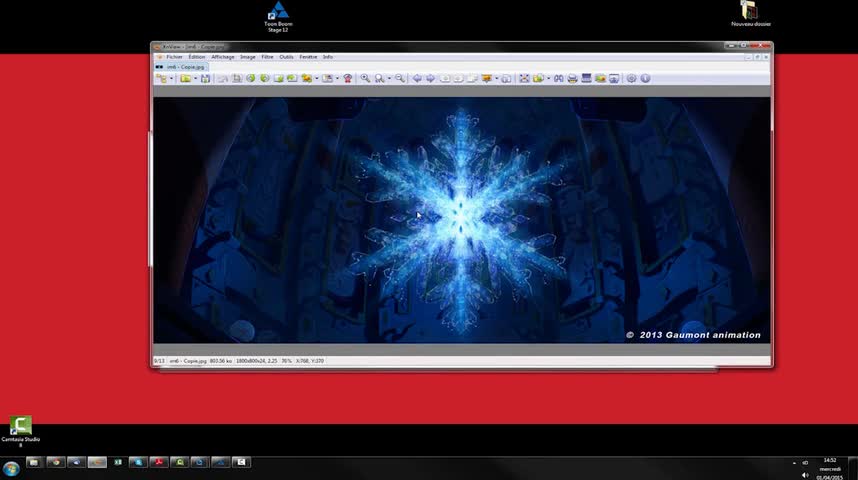The width and height of the screenshot is (858, 480).
Task: Open the Browser tree view icon
Action: tap(161, 79)
